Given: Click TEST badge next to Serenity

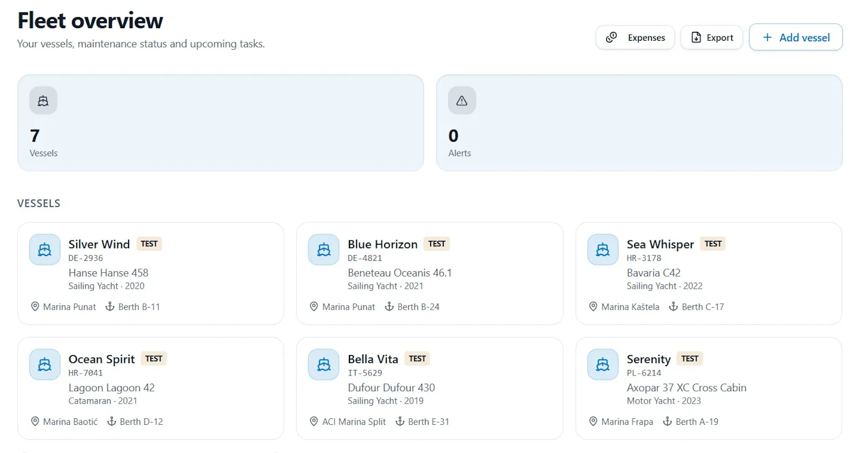Looking at the screenshot, I should click(x=690, y=359).
